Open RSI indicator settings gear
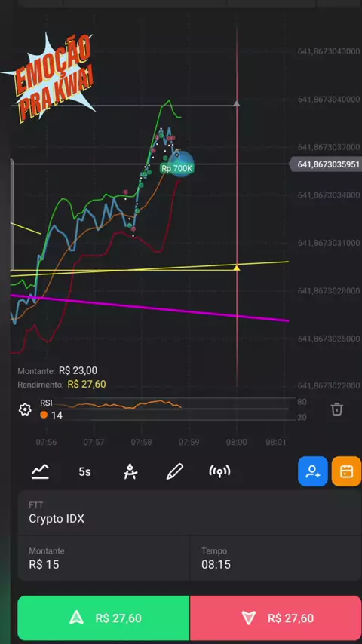 [x=25, y=409]
